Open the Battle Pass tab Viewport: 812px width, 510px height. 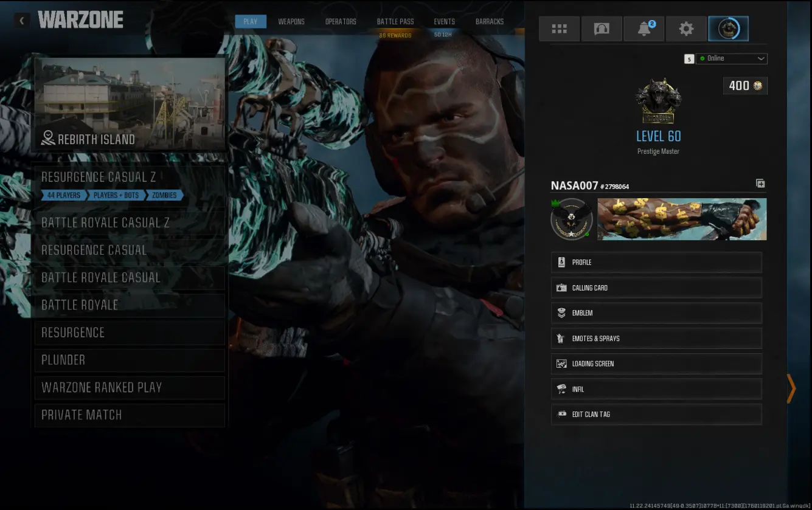coord(395,21)
